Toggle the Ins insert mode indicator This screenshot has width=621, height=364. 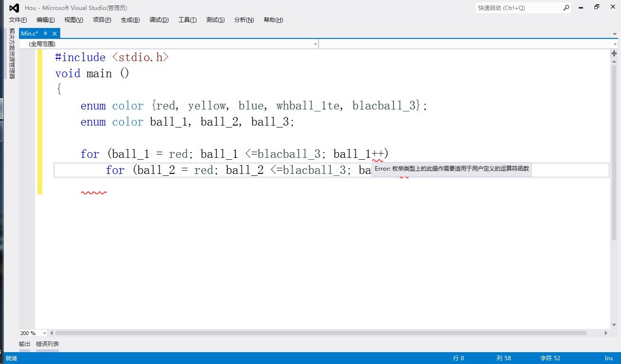[x=609, y=358]
